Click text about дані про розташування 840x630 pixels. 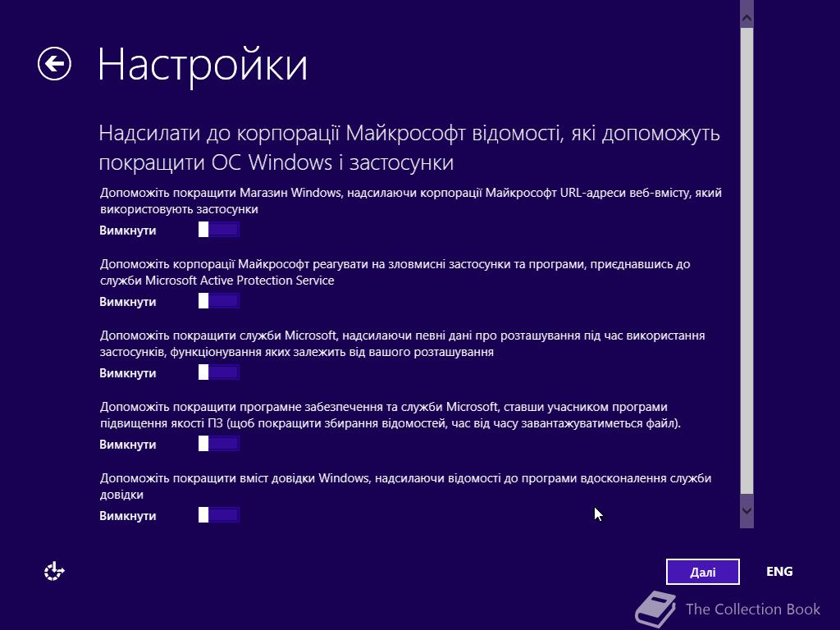402,344
